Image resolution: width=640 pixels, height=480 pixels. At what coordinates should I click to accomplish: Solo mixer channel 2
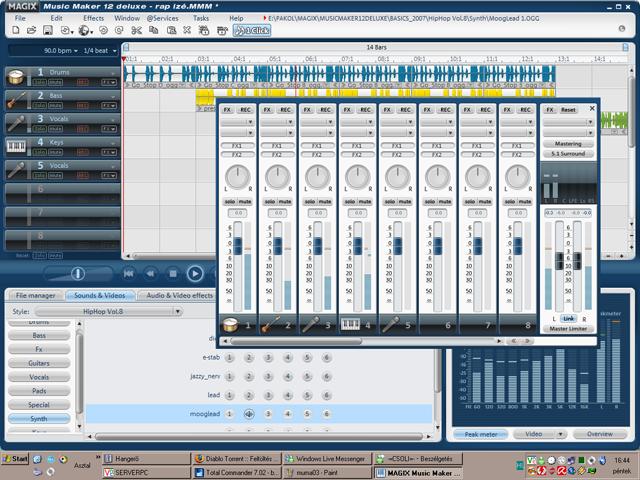[270, 202]
